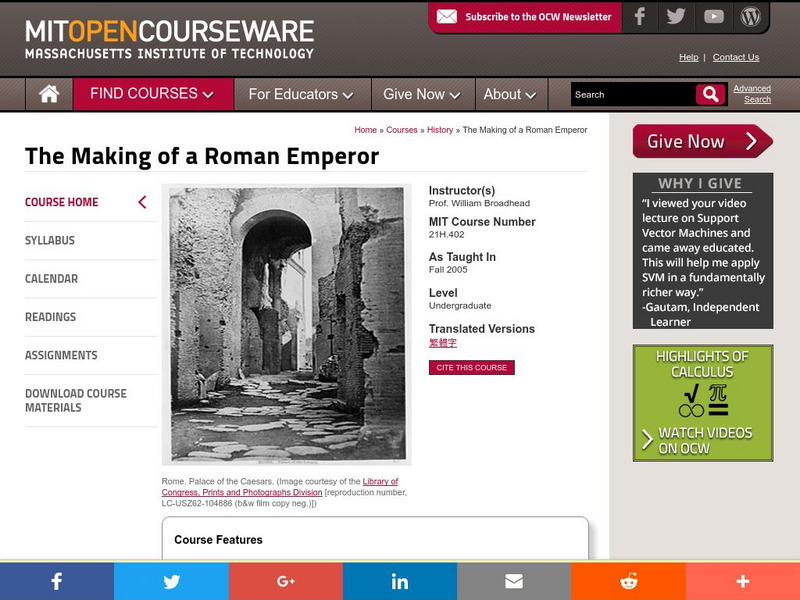The width and height of the screenshot is (800, 600).
Task: Open the Syllabus section
Action: tap(50, 240)
